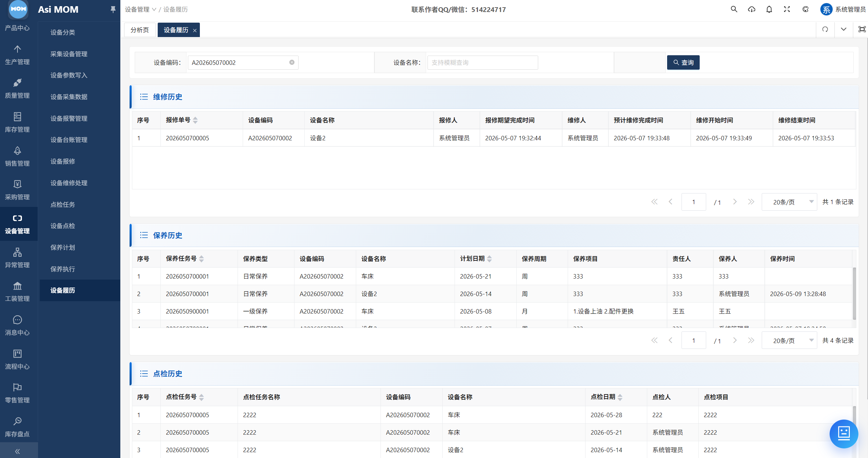Click the pin icon next to Asi MOM

coord(113,9)
